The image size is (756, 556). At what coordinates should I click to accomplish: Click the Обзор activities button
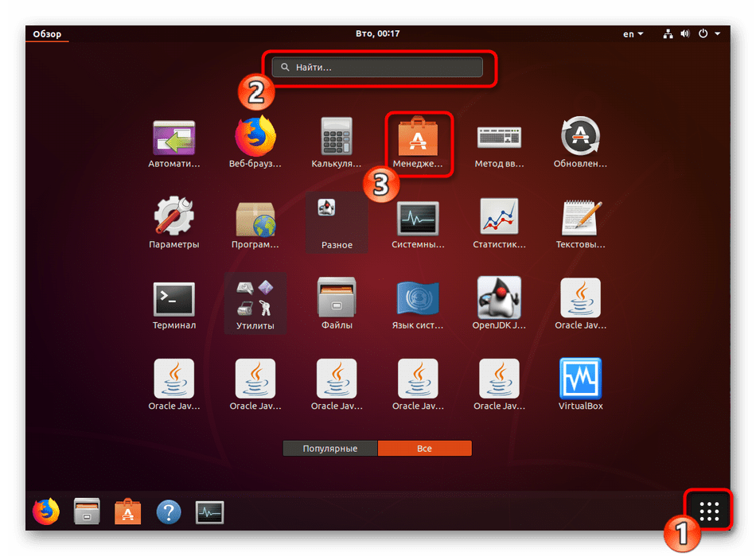46,34
